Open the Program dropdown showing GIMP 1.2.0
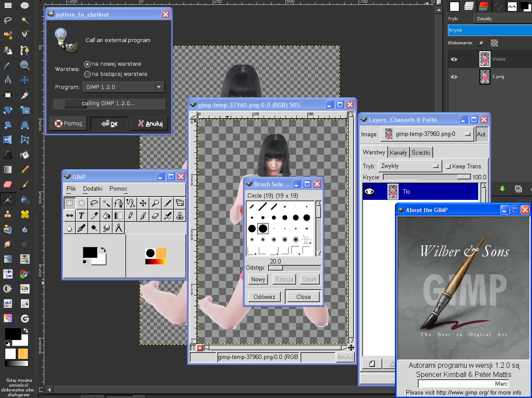The width and height of the screenshot is (532, 398). tap(123, 87)
